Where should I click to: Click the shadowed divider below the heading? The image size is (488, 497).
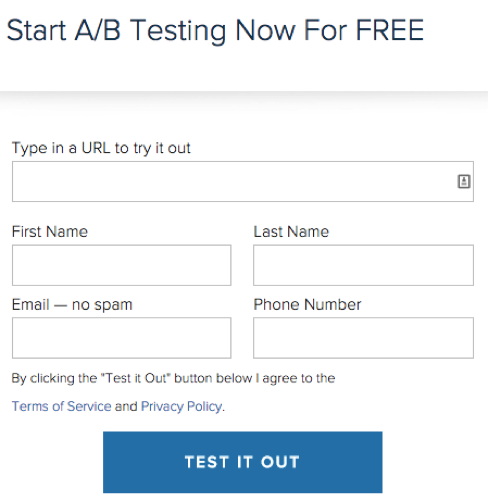tap(244, 99)
